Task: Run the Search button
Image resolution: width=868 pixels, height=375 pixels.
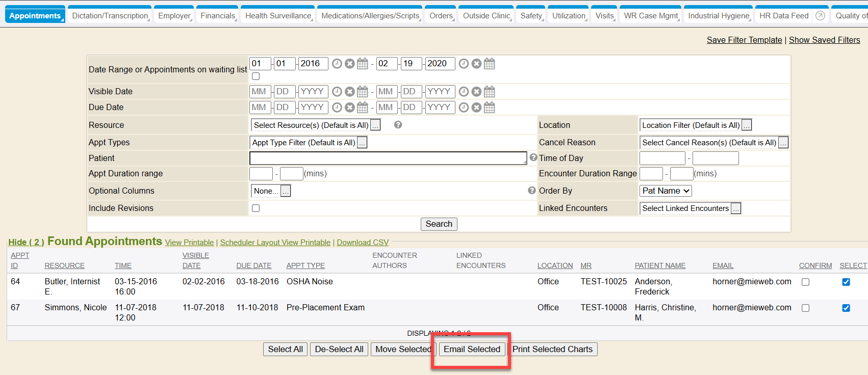Action: click(x=439, y=224)
